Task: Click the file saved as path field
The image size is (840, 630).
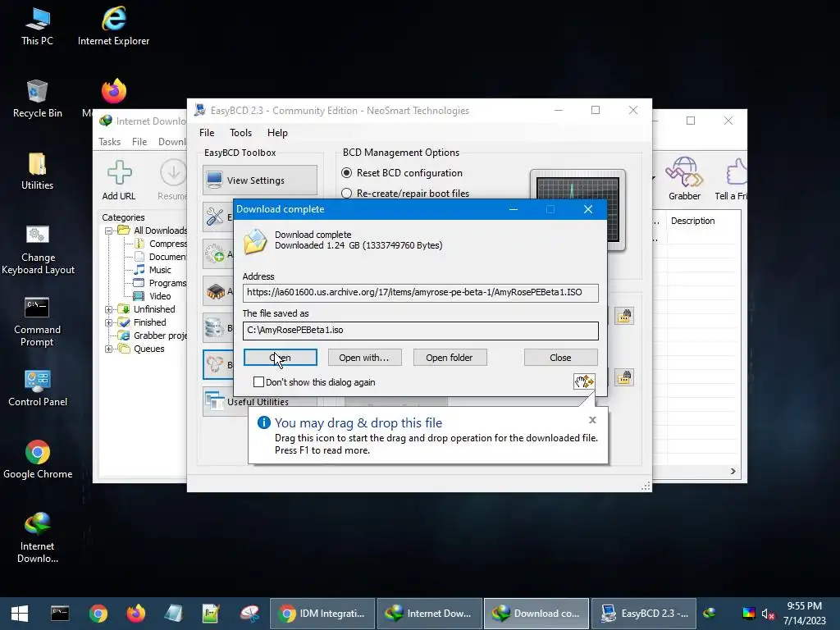Action: point(421,331)
